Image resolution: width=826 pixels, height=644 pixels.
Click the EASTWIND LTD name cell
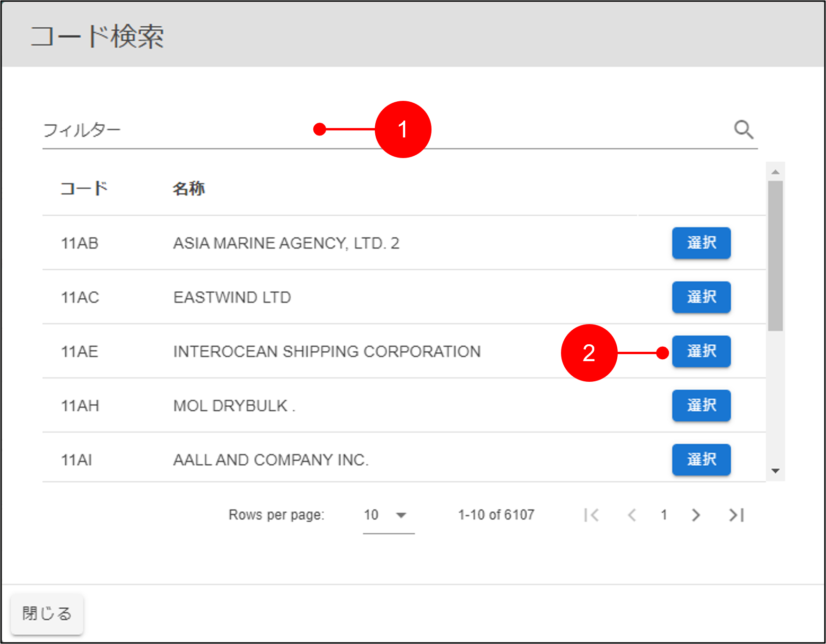point(232,297)
